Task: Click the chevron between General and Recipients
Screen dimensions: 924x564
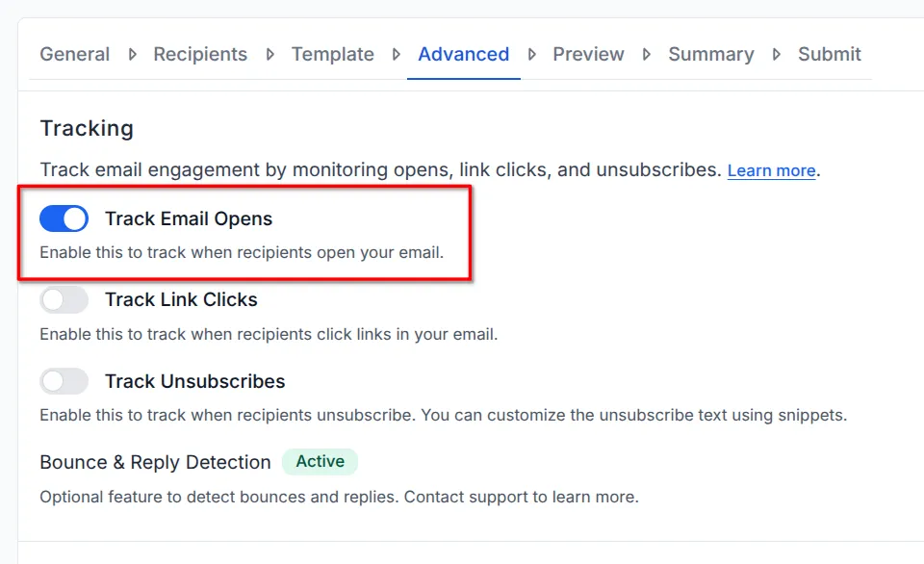Action: (131, 55)
